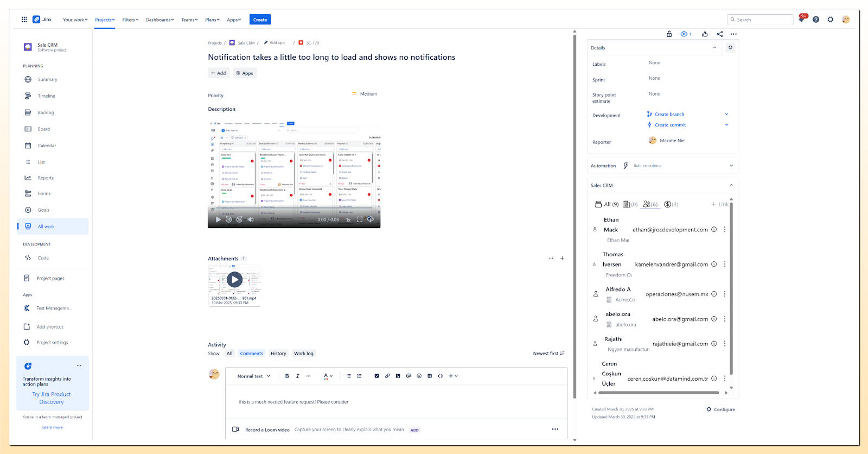
Task: Insert a code snippet in the comment
Action: click(x=441, y=376)
